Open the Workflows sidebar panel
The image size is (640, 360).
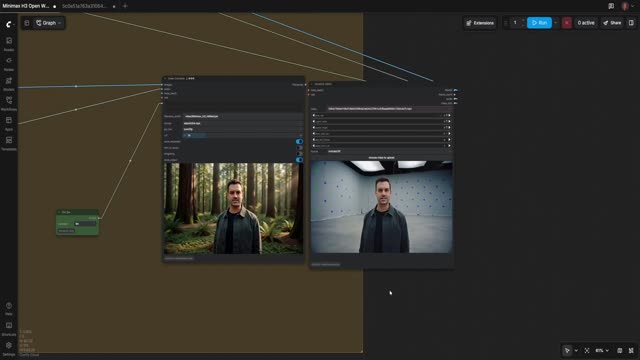(x=9, y=103)
